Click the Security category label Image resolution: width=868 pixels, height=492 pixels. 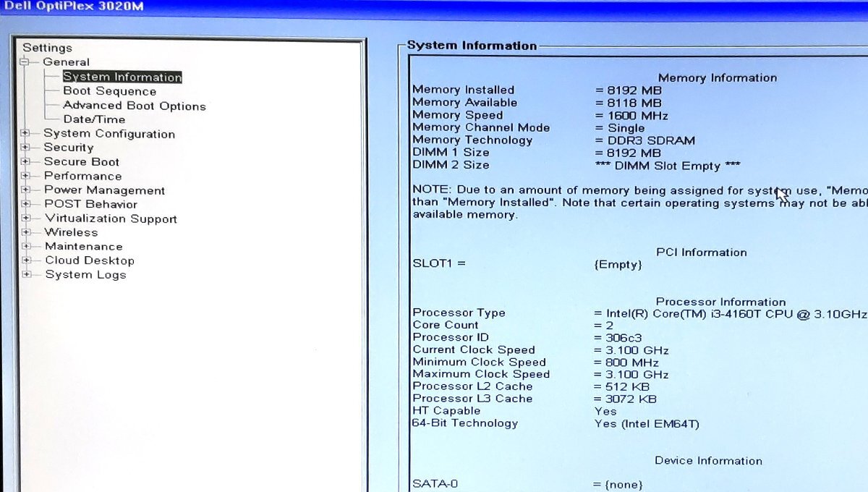click(69, 148)
